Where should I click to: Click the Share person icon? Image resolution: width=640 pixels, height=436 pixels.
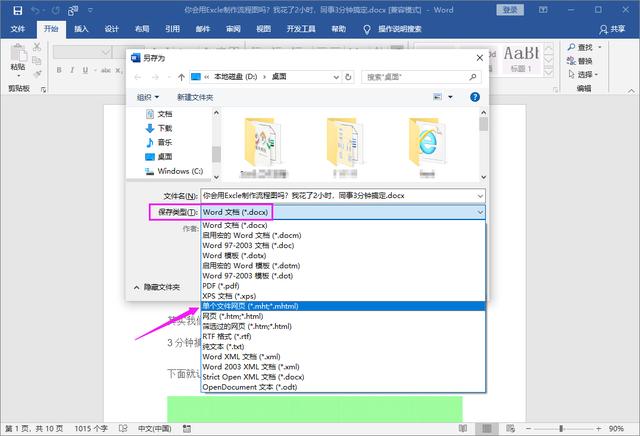(603, 29)
